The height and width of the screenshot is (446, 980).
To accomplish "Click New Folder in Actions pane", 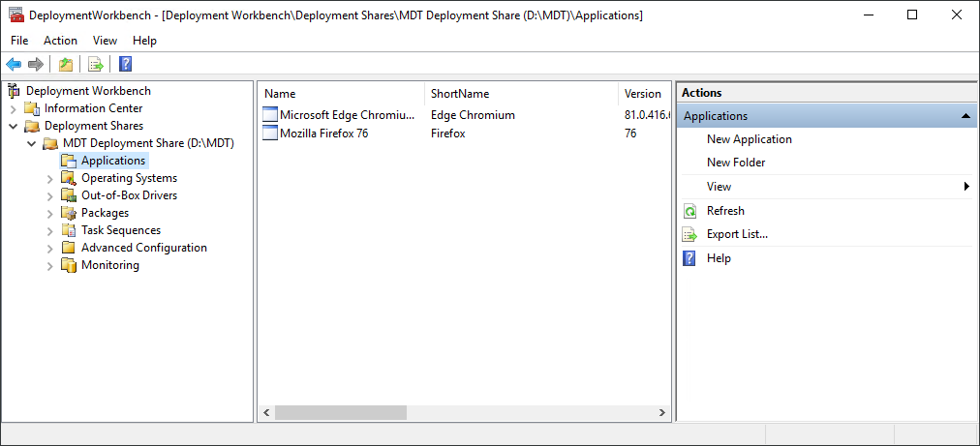I will pyautogui.click(x=736, y=163).
